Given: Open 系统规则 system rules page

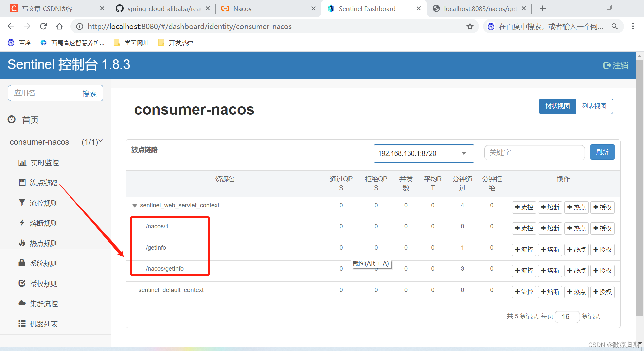Looking at the screenshot, I should click(x=39, y=263).
